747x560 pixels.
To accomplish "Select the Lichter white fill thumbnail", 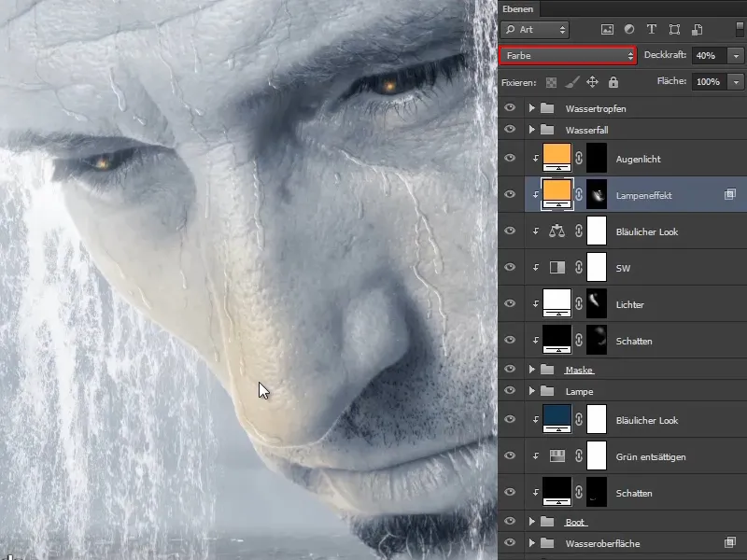I will 557,303.
